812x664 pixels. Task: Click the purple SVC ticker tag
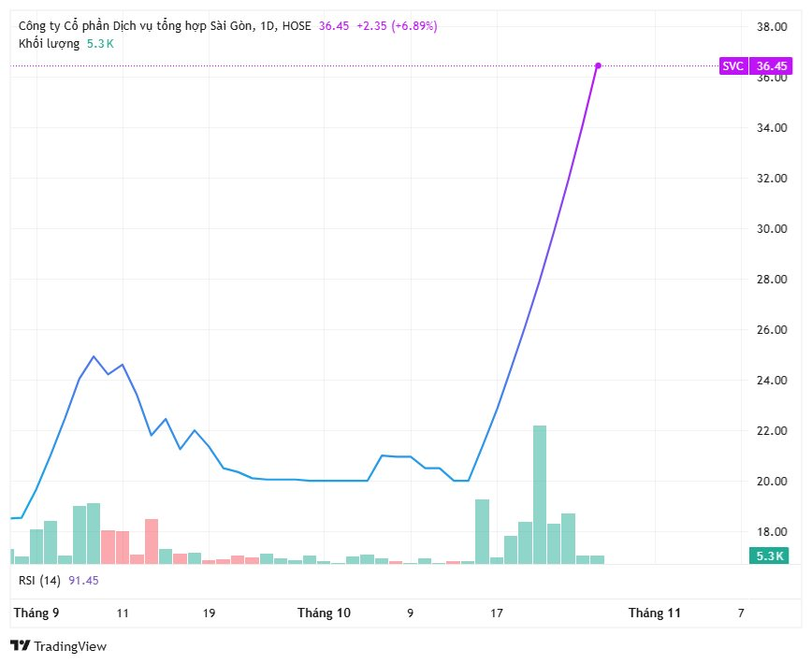click(x=733, y=65)
